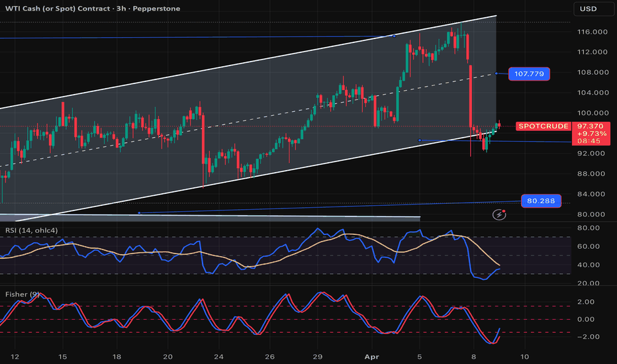
Task: Select the 80.288 blue price label
Action: coord(541,201)
